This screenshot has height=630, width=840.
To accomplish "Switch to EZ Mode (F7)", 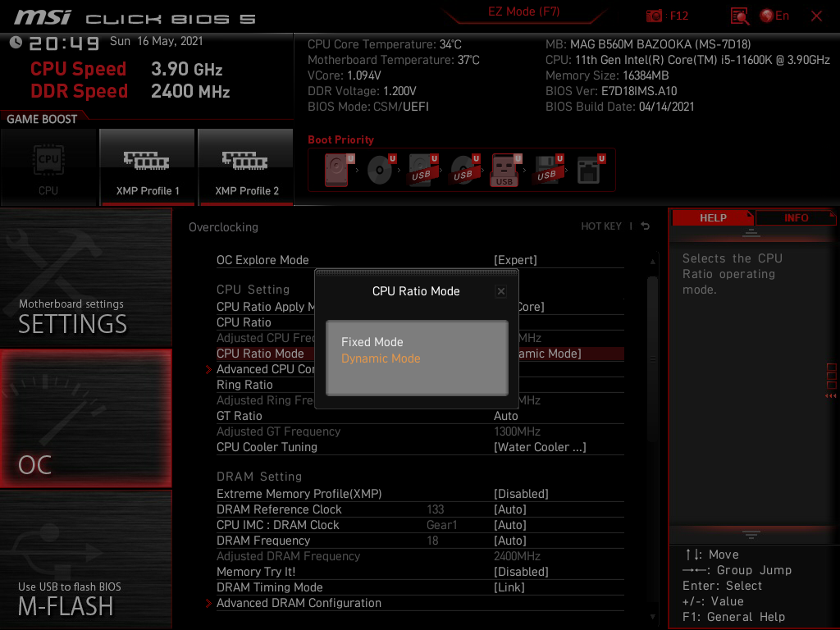I will 524,11.
